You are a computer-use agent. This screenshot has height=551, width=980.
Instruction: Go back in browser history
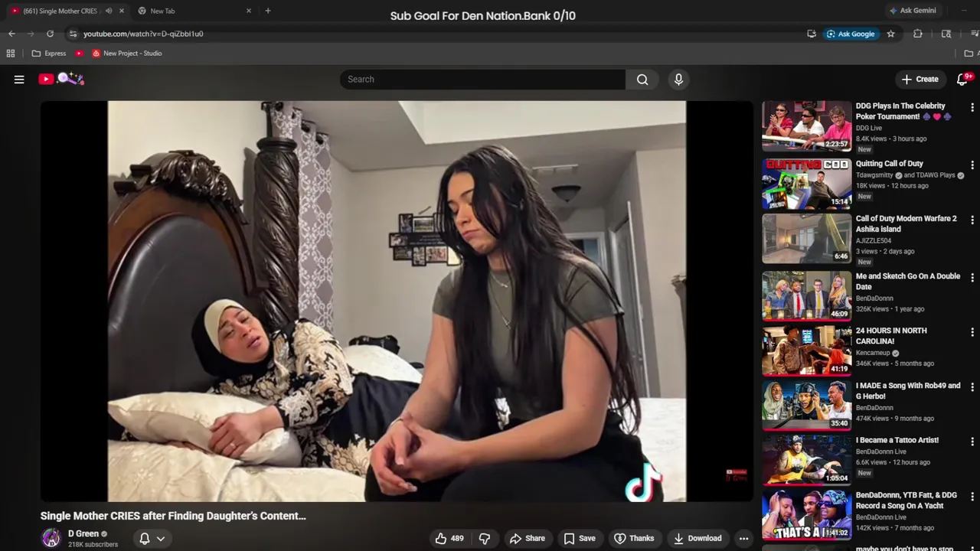[11, 34]
